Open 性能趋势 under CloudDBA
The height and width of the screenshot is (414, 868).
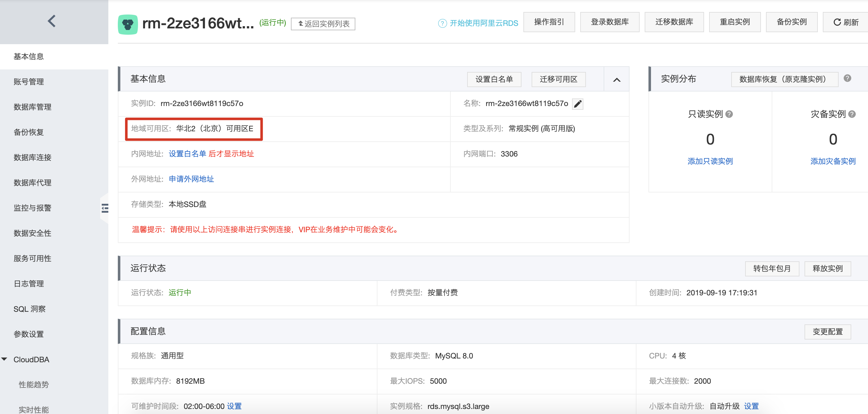coord(34,384)
